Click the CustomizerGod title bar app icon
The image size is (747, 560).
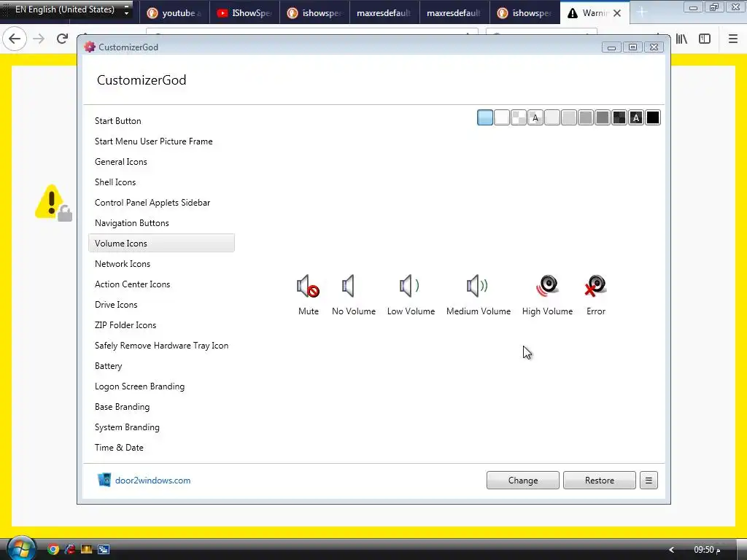pyautogui.click(x=90, y=47)
